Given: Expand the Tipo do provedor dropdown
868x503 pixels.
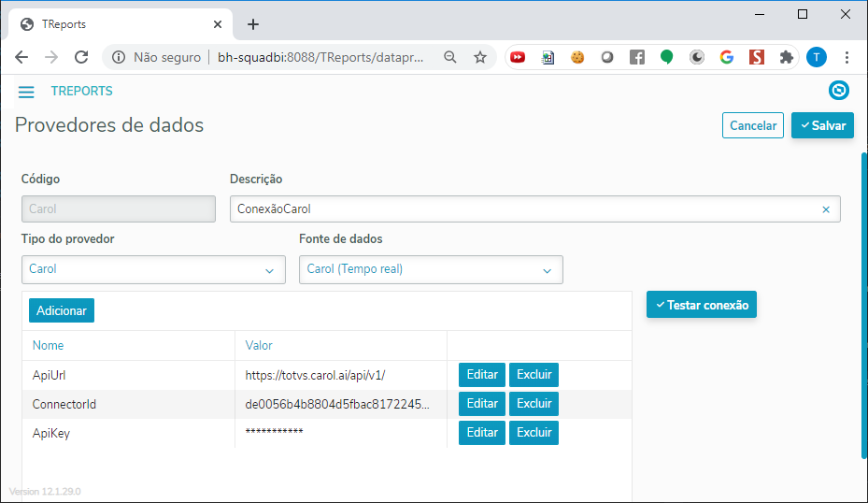Looking at the screenshot, I should coord(153,270).
